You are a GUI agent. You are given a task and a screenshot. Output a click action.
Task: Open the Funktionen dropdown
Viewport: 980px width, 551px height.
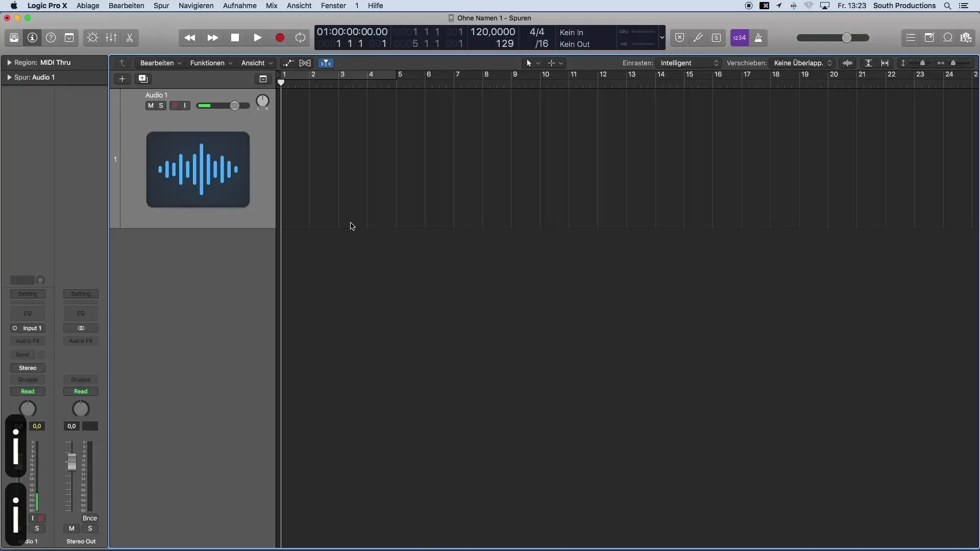[x=211, y=63]
